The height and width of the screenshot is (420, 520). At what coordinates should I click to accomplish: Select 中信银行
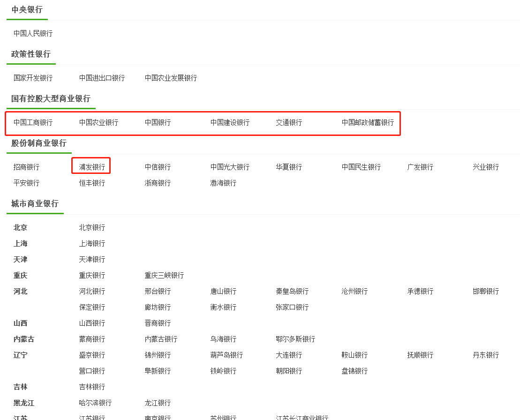(158, 167)
